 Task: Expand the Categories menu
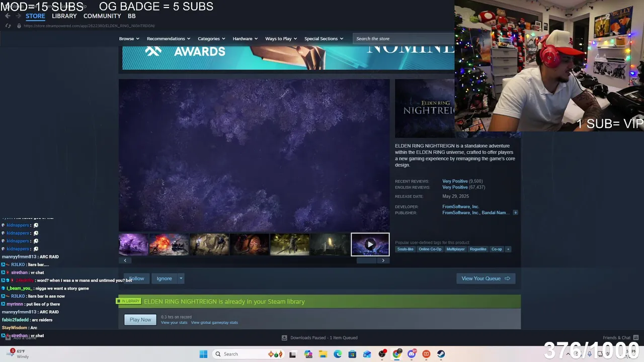pyautogui.click(x=211, y=39)
